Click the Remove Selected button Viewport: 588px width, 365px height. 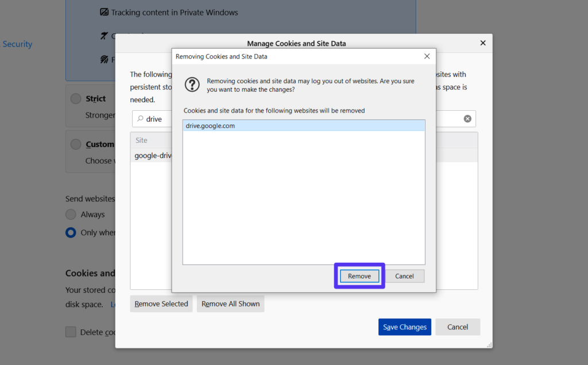pos(161,304)
